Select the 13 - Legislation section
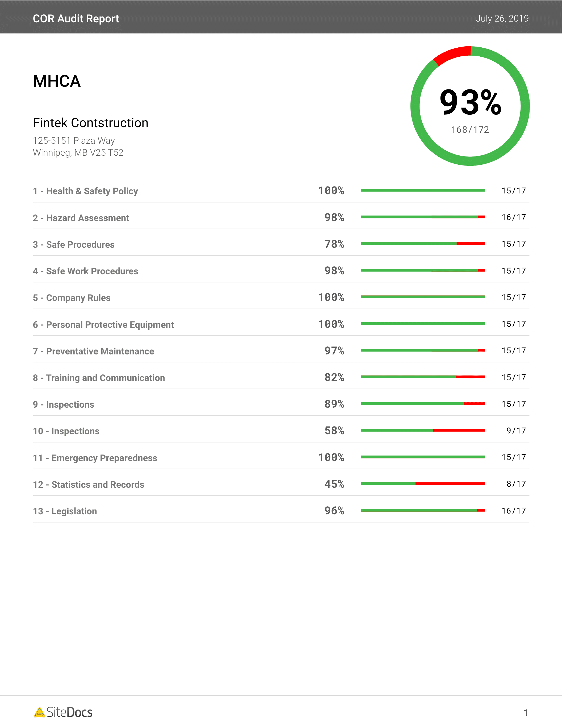562x728 pixels. (65, 511)
